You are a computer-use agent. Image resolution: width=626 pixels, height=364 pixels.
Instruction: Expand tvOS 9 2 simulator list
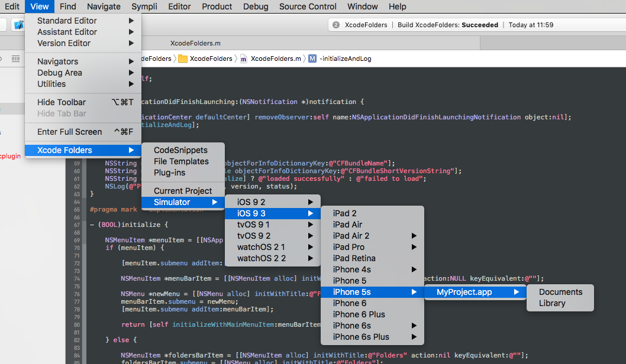(x=273, y=235)
